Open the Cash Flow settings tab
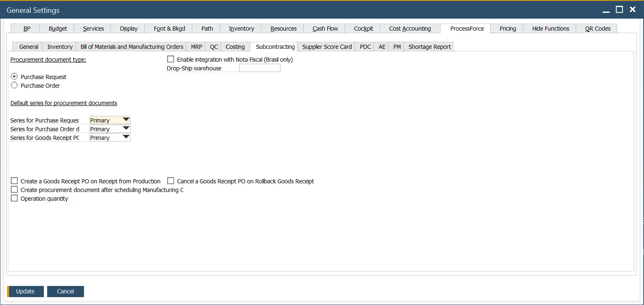644x305 pixels. point(324,28)
